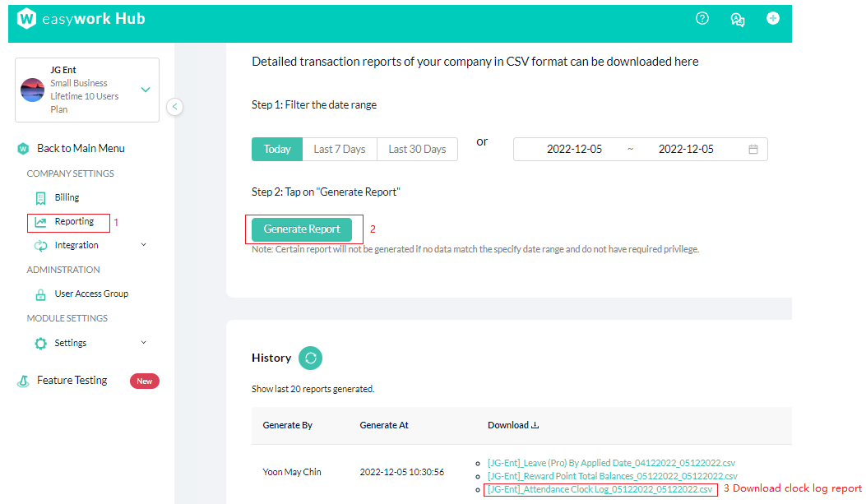Click the Integration sync icon
Image resolution: width=866 pixels, height=504 pixels.
40,246
